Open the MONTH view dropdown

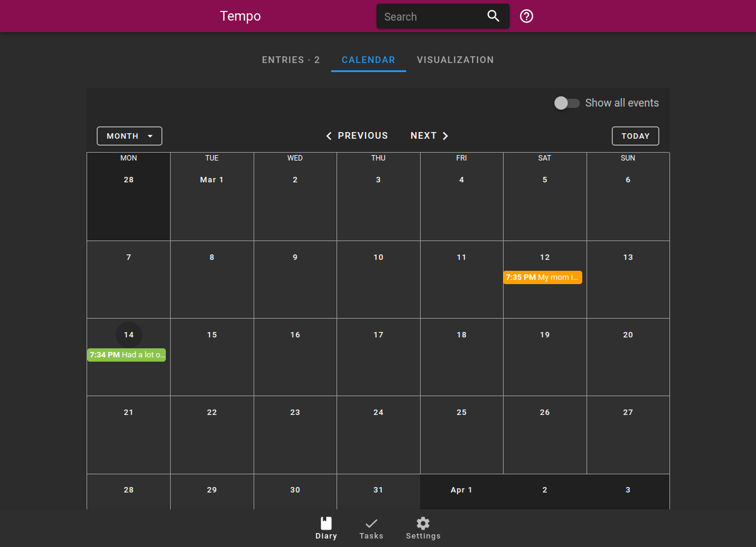(129, 136)
